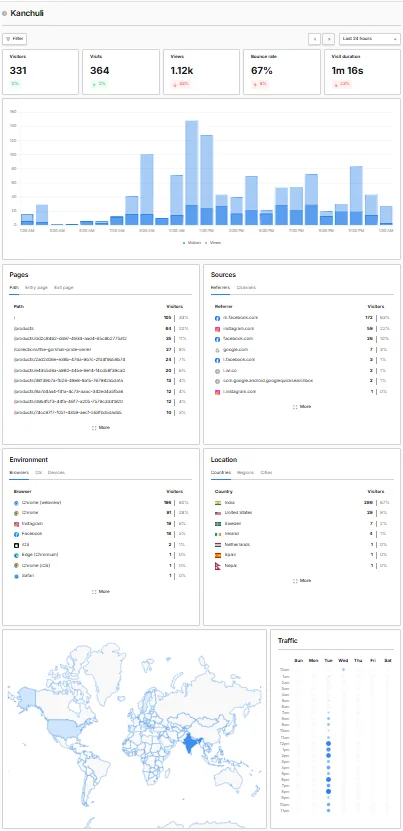Screen dimensions: 403x831
Task: Expand More in the Sources panel
Action: click(x=302, y=406)
